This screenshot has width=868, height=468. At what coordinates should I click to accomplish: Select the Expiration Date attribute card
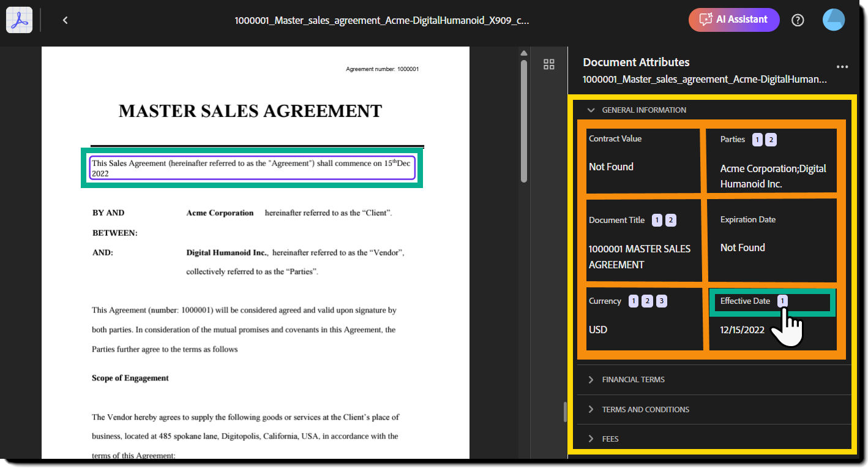(772, 240)
